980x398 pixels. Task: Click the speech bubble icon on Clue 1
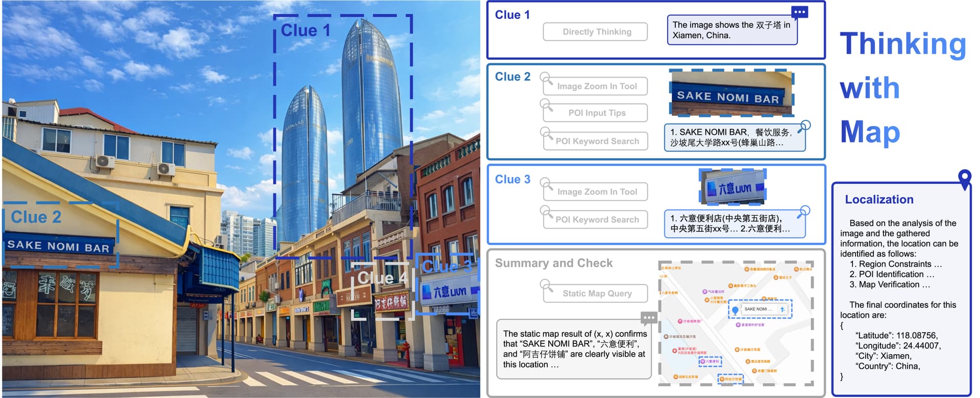pyautogui.click(x=799, y=12)
